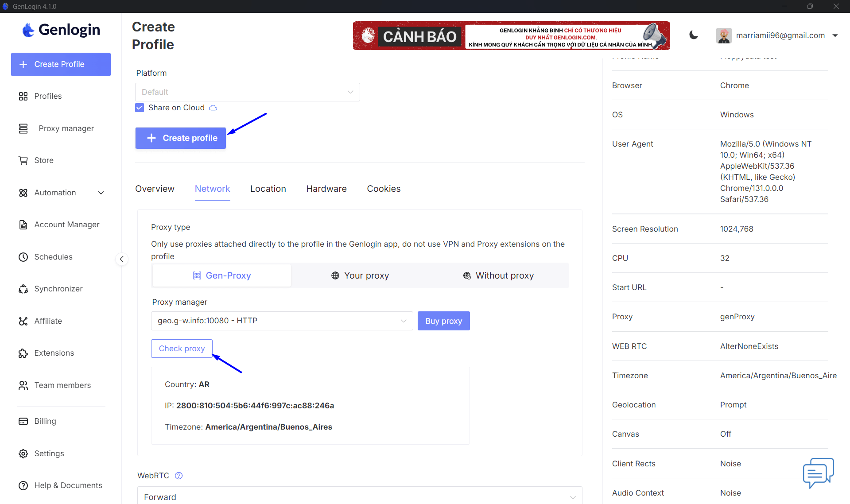The height and width of the screenshot is (504, 850).
Task: Open the Platform Default dropdown
Action: (x=248, y=92)
